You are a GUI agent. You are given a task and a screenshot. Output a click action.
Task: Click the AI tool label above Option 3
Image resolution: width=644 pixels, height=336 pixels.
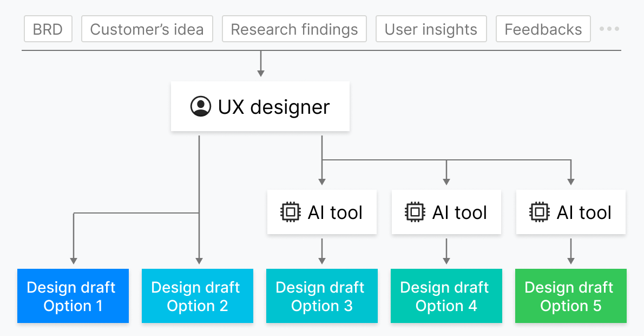[x=335, y=212]
